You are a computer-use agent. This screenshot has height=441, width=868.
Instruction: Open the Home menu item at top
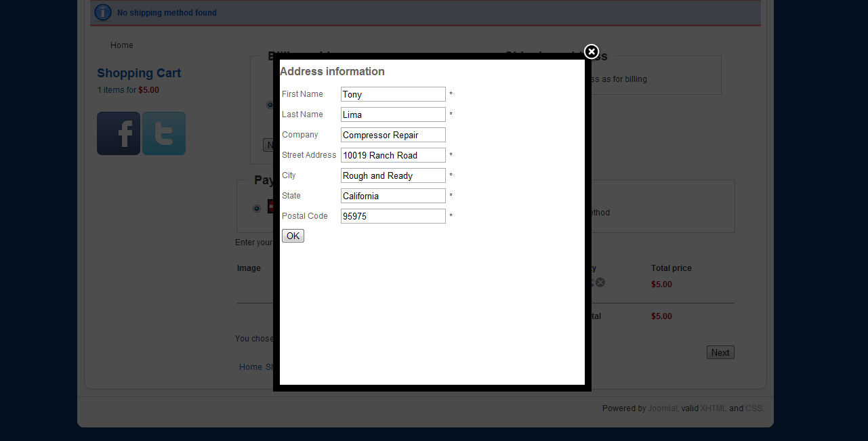point(122,45)
